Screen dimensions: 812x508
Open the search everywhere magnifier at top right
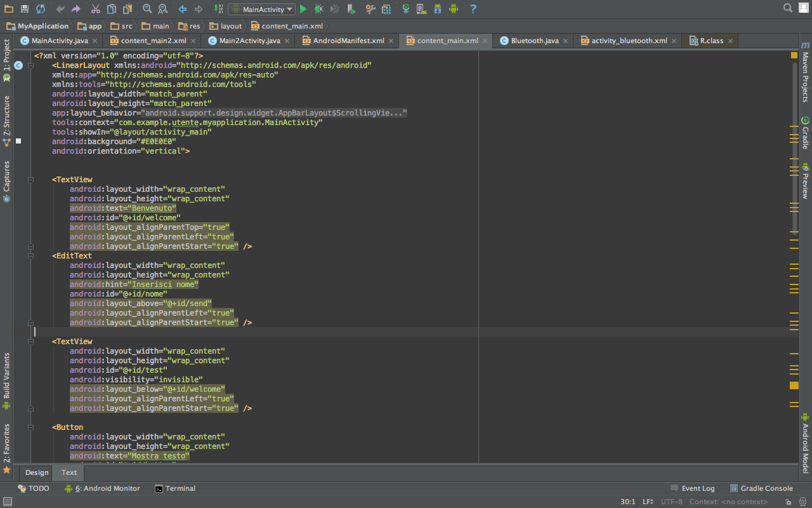[x=788, y=8]
